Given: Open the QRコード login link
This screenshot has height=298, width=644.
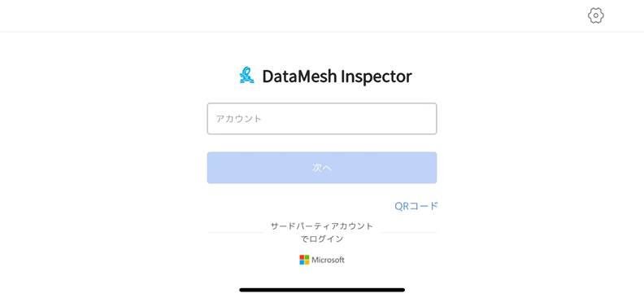Looking at the screenshot, I should coord(416,206).
